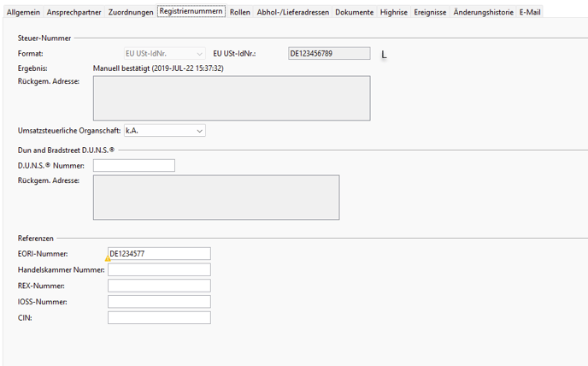Open the Dokumente tab
The image size is (588, 366).
[x=355, y=12]
